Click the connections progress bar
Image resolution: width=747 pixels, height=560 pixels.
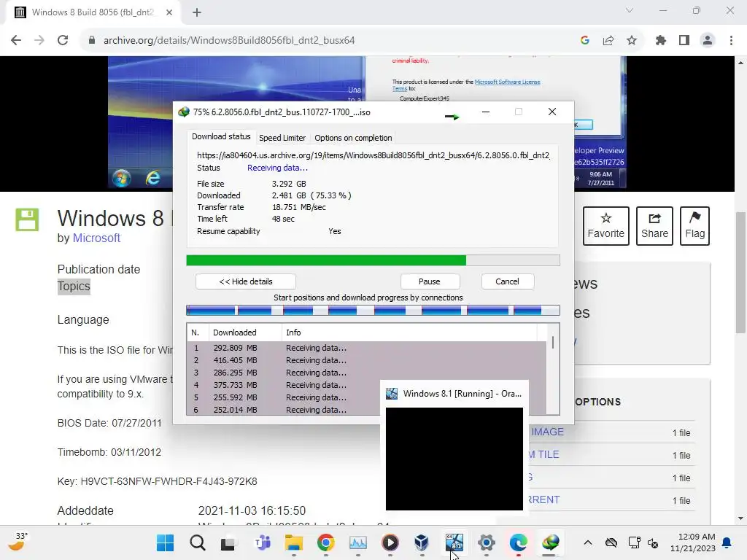point(373,311)
